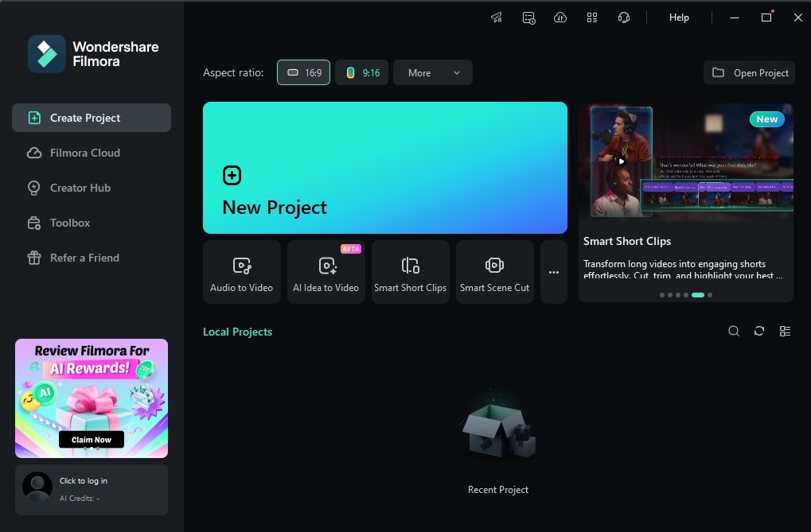Select the last carousel dot indicator
811x532 pixels.
[710, 295]
